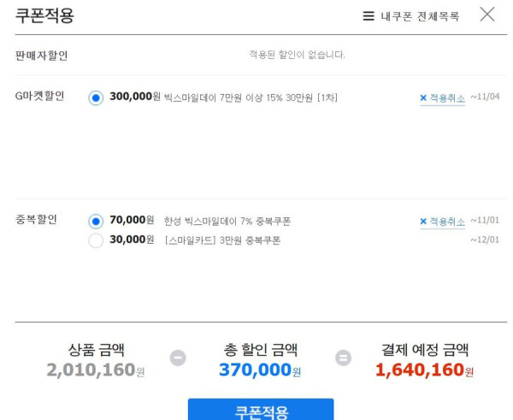This screenshot has width=513, height=420.
Task: Click the 2,010,160원 상품 금액 value
Action: pyautogui.click(x=96, y=370)
